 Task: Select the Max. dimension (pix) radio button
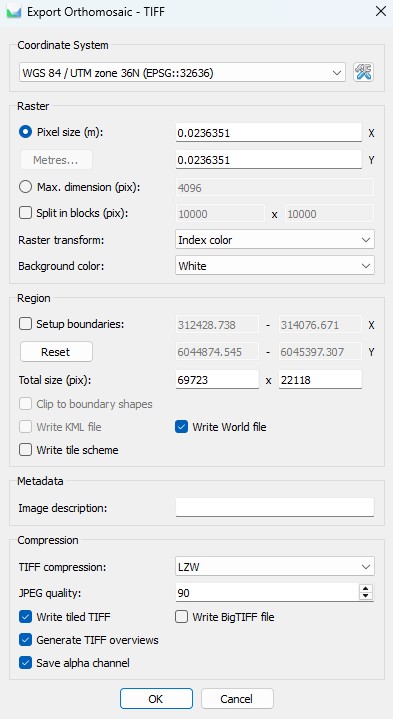click(25, 187)
